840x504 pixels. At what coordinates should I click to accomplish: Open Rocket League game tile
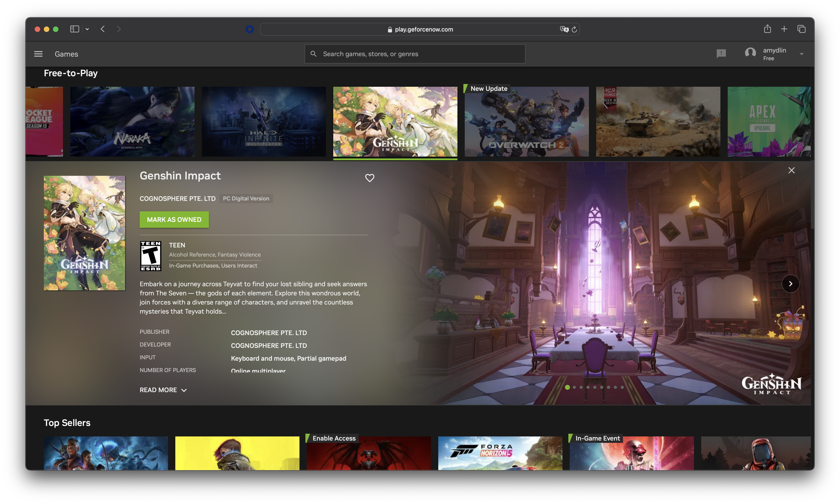coord(44,122)
